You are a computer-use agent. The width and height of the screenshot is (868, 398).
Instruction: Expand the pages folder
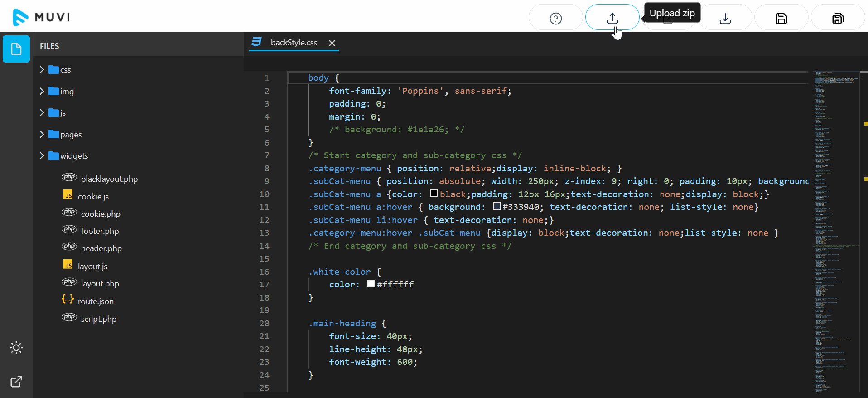[71, 135]
